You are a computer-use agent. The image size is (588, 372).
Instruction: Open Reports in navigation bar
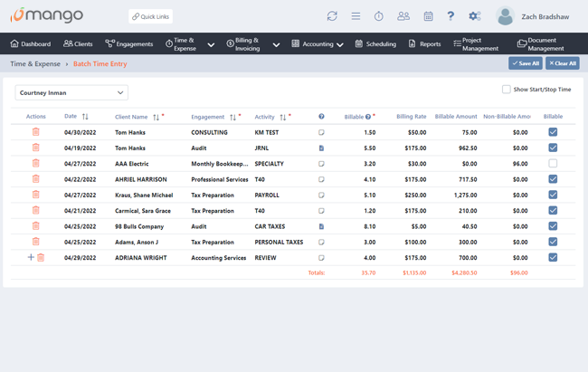tap(424, 44)
